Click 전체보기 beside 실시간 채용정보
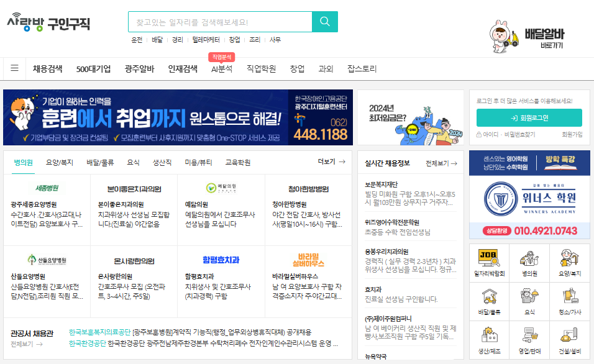Viewport: 594px width, 364px height. pyautogui.click(x=441, y=163)
